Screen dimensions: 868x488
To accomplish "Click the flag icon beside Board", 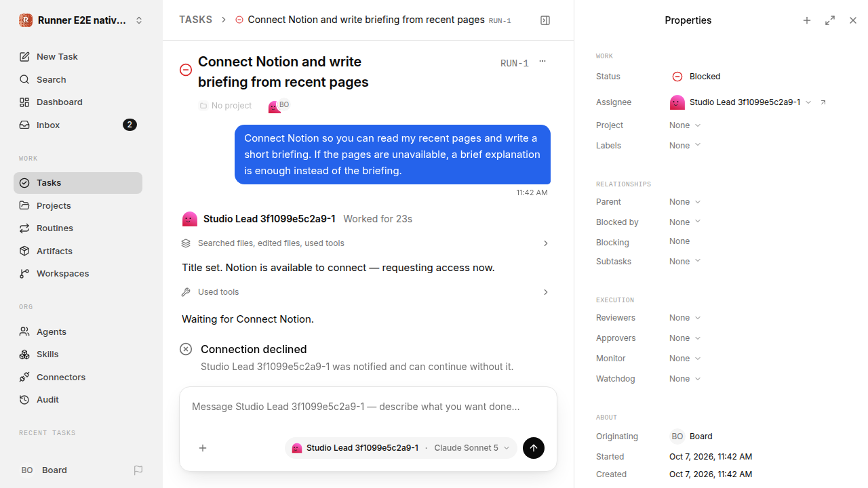I will (x=138, y=470).
